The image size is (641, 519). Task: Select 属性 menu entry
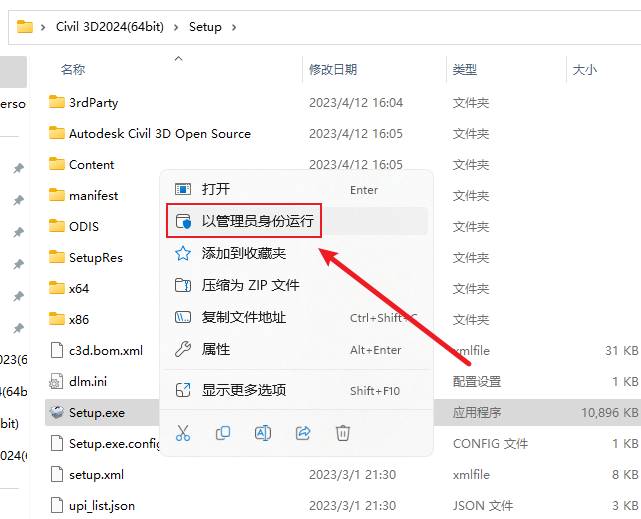(297, 349)
